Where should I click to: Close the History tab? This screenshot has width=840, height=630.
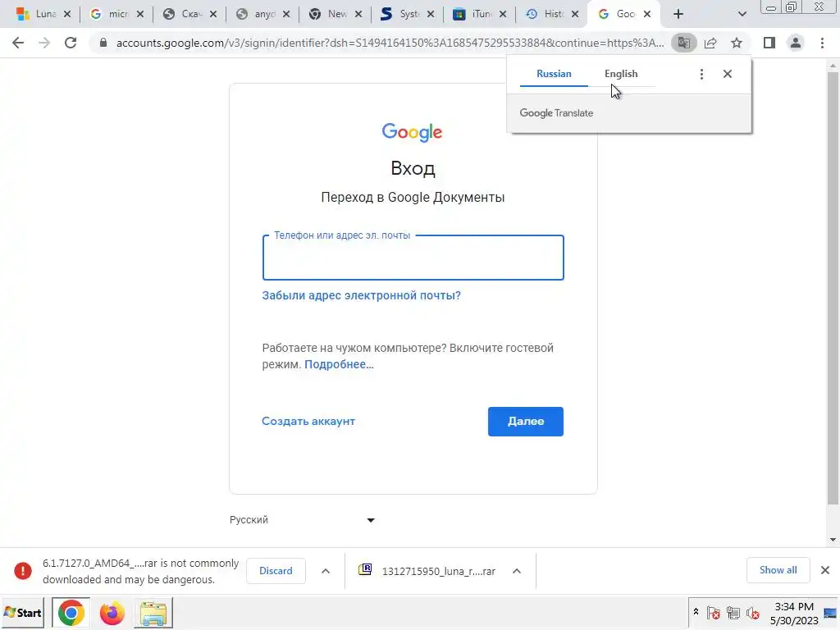tap(575, 15)
